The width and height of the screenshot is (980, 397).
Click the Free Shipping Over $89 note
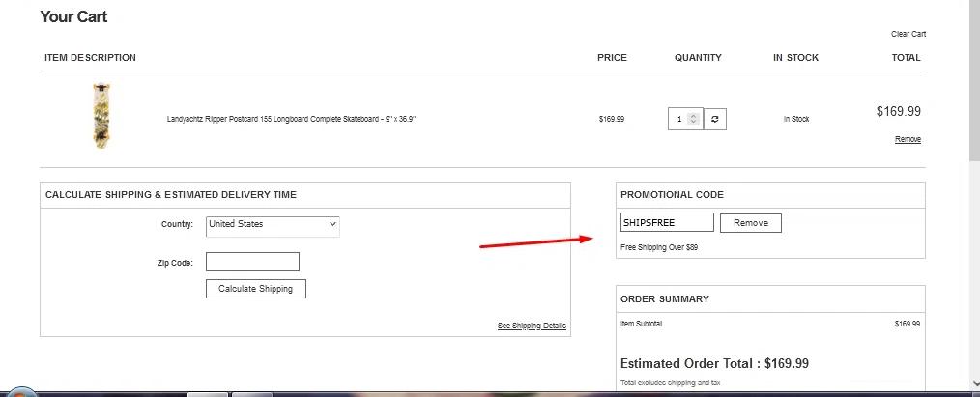click(659, 247)
